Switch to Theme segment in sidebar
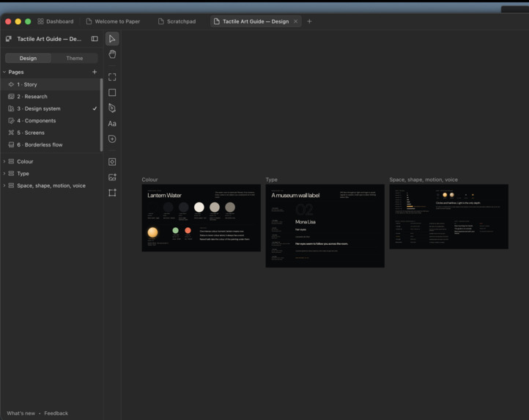 [x=75, y=58]
